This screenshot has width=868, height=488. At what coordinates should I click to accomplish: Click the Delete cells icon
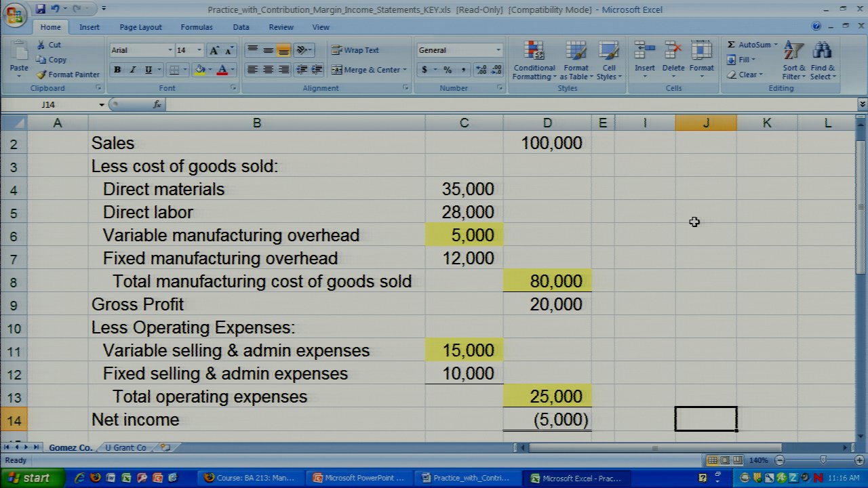673,60
